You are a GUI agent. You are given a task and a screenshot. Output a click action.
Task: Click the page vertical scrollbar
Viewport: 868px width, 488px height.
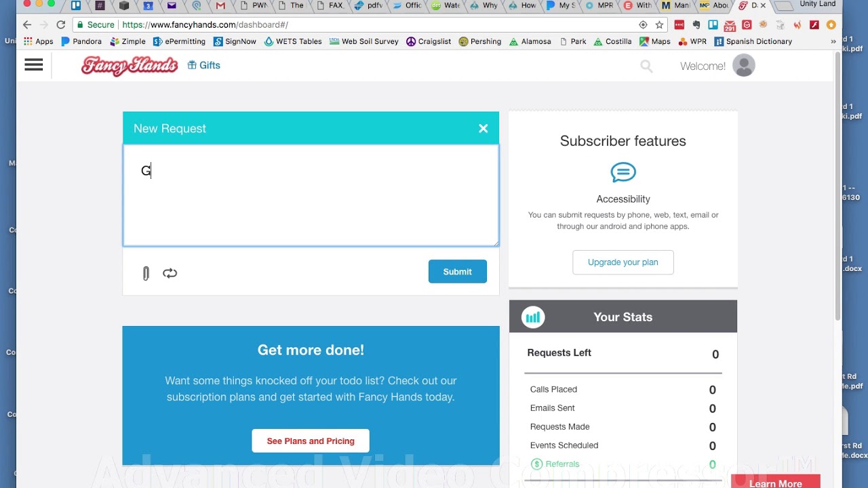837,186
